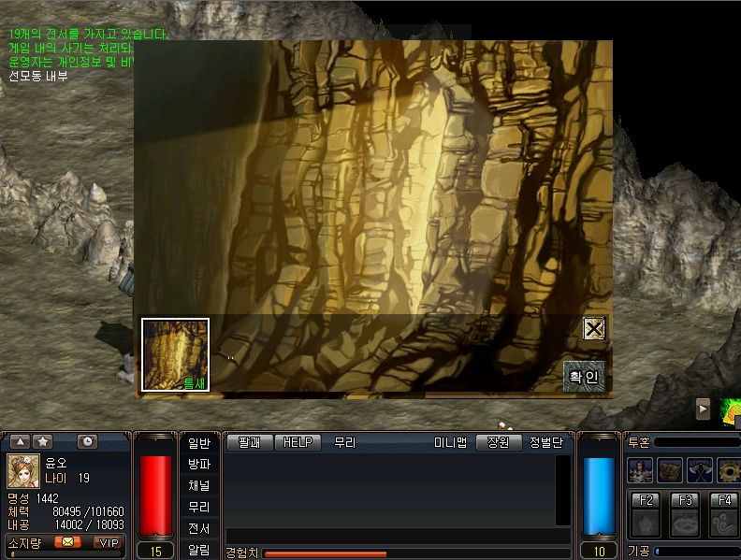
Task: Open the crossed axes icon
Action: point(700,470)
